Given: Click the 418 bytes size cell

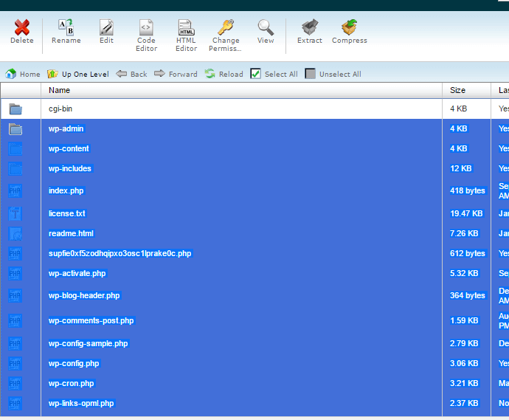Looking at the screenshot, I should pos(468,190).
